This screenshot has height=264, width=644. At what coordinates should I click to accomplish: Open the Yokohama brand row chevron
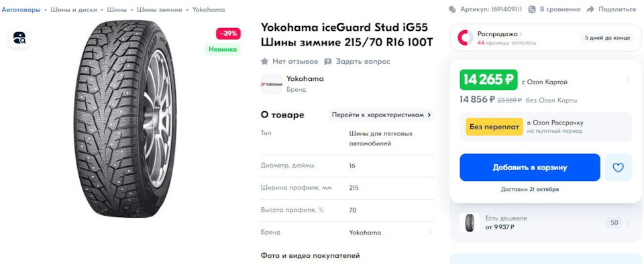coord(430,233)
